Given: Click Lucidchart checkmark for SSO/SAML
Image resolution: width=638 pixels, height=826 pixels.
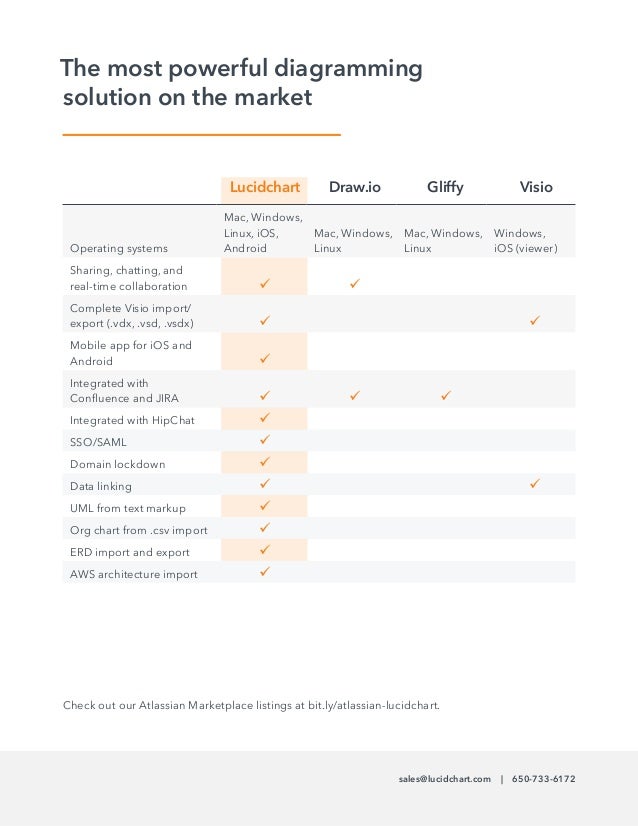Looking at the screenshot, I should click(x=265, y=439).
